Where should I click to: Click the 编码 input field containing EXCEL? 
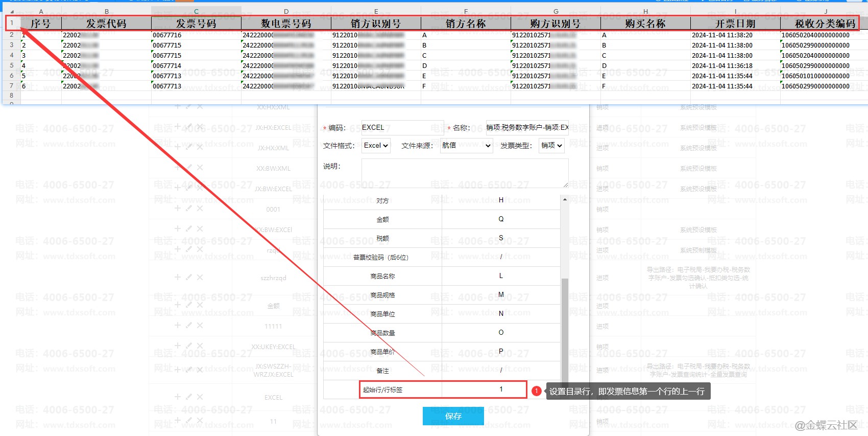point(402,128)
